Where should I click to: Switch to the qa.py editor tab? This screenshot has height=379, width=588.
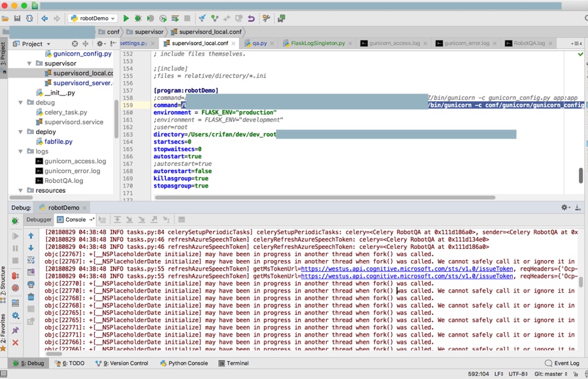[259, 44]
